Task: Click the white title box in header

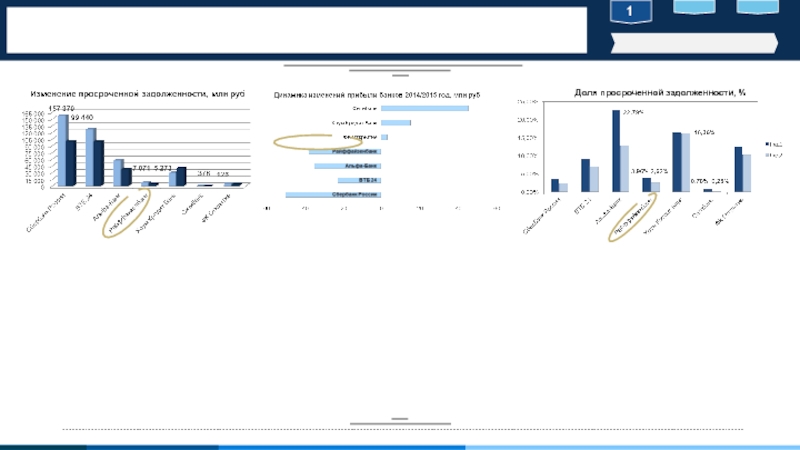Action: click(296, 30)
